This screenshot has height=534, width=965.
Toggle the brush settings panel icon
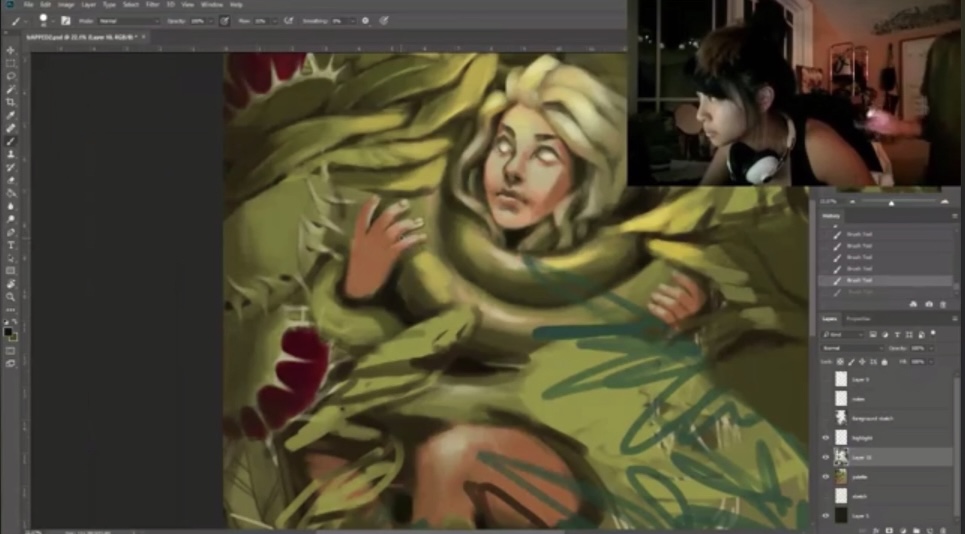66,20
